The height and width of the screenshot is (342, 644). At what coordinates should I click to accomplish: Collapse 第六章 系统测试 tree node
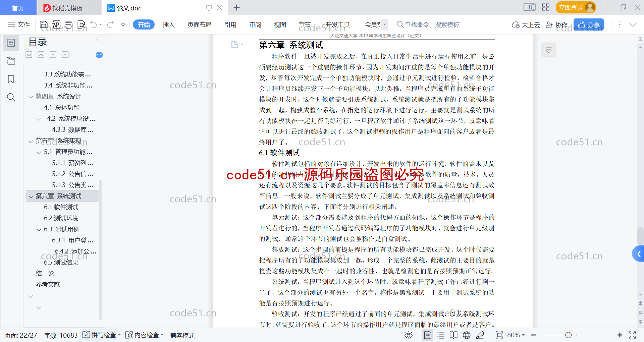point(31,196)
